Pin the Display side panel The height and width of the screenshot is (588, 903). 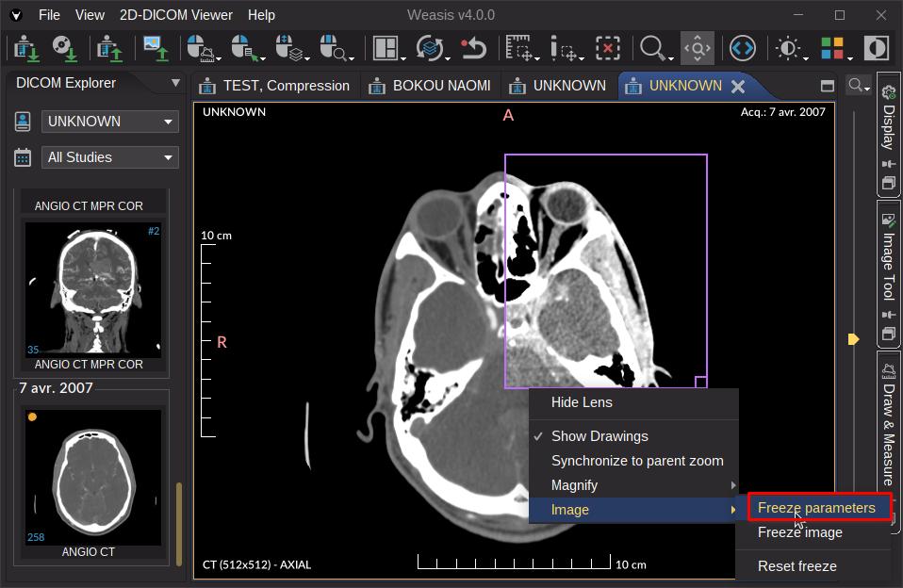889,165
